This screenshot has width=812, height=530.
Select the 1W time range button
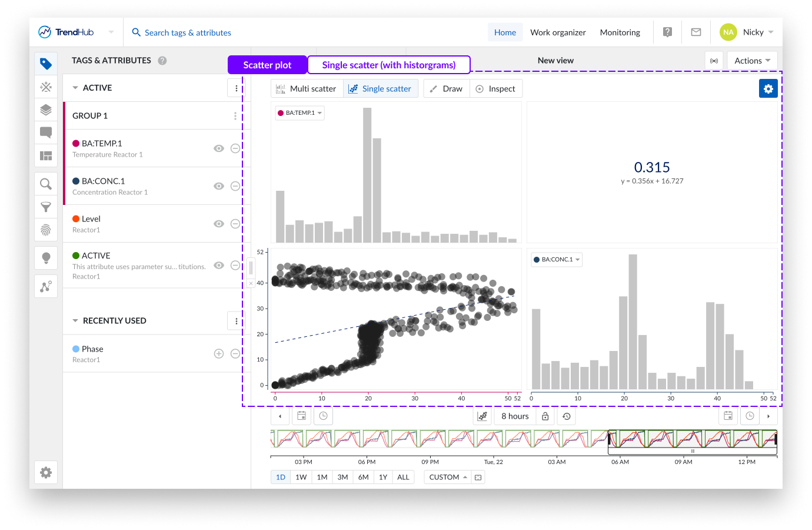point(301,477)
